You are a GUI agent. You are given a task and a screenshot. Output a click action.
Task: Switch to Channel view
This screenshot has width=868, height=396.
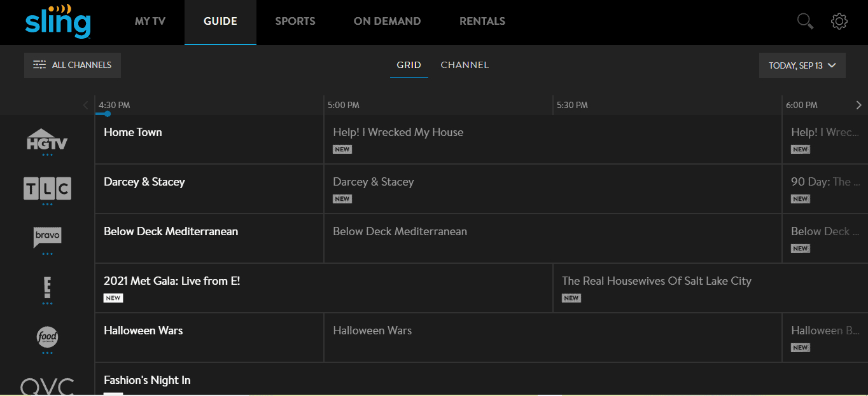(x=465, y=65)
